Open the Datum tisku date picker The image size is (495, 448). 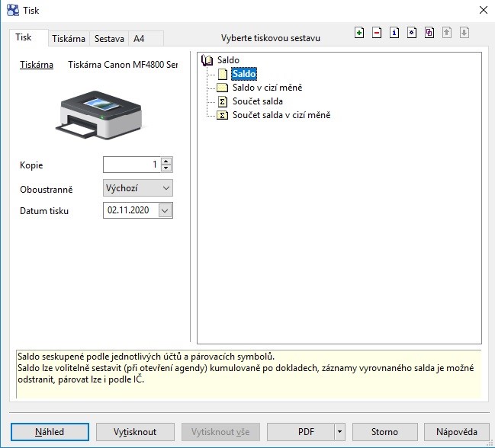[166, 210]
